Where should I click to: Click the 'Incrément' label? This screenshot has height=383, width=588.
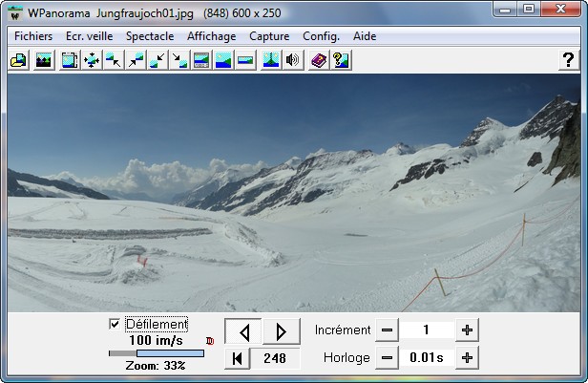point(343,330)
